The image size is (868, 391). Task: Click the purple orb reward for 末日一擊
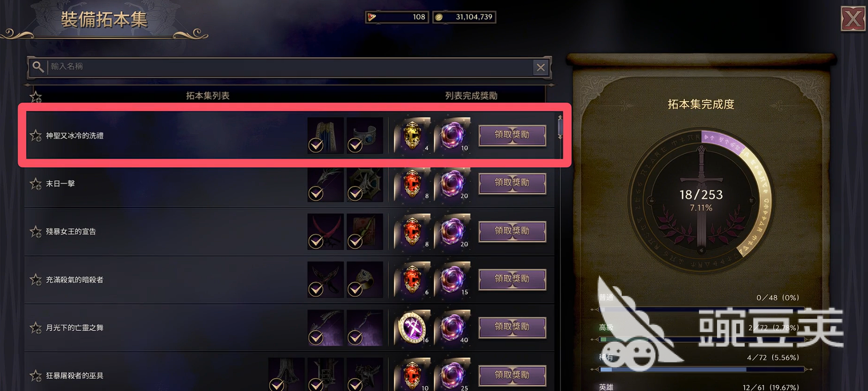click(452, 183)
